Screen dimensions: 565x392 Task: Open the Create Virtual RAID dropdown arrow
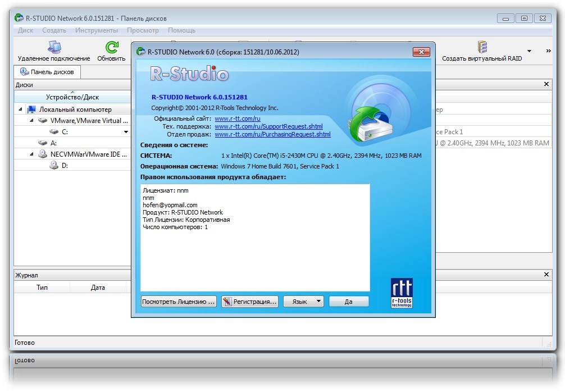tap(529, 51)
